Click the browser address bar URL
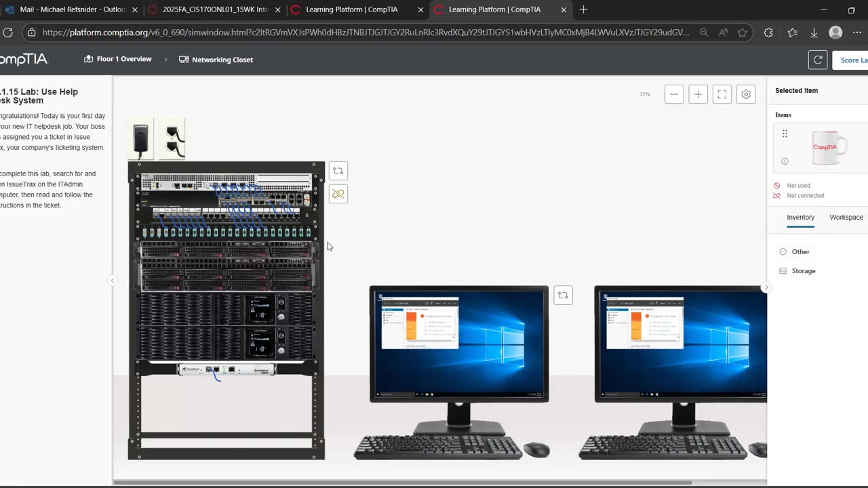Viewport: 868px width, 488px height. (x=366, y=32)
